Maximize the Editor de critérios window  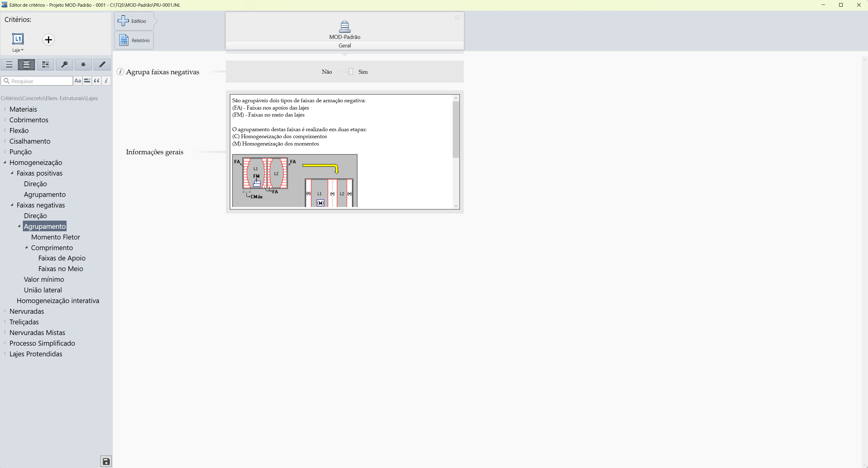click(x=841, y=5)
